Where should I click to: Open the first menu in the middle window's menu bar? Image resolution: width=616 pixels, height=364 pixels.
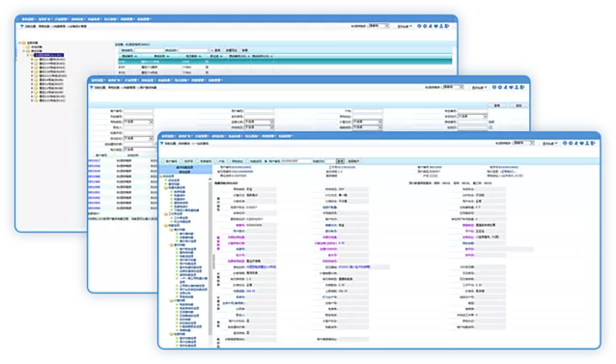pyautogui.click(x=98, y=80)
